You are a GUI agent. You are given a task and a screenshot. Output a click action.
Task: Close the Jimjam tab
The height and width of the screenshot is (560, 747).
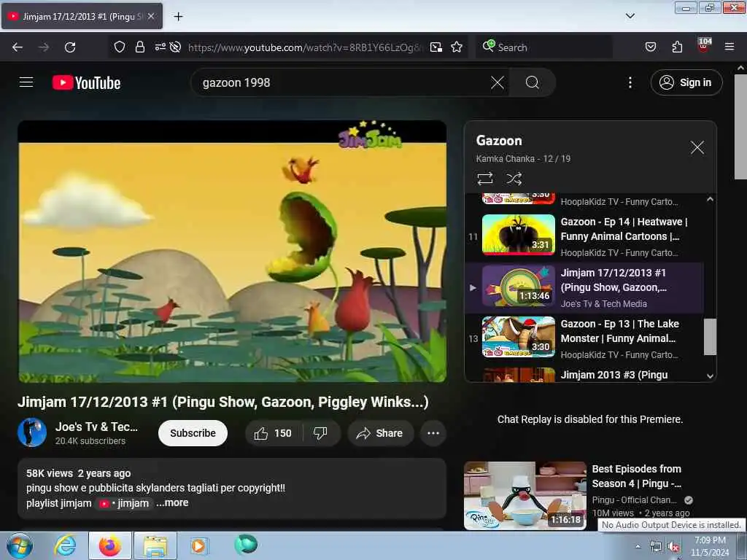(x=151, y=16)
